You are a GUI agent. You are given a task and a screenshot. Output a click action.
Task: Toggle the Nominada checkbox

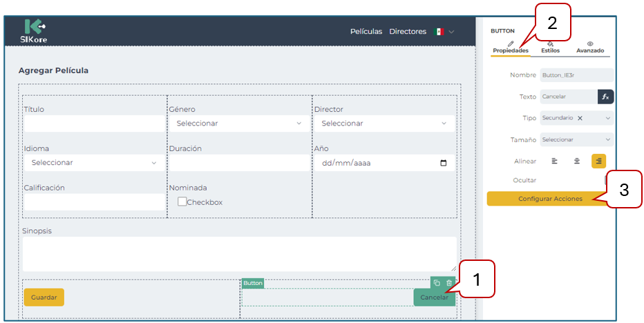pyautogui.click(x=182, y=202)
